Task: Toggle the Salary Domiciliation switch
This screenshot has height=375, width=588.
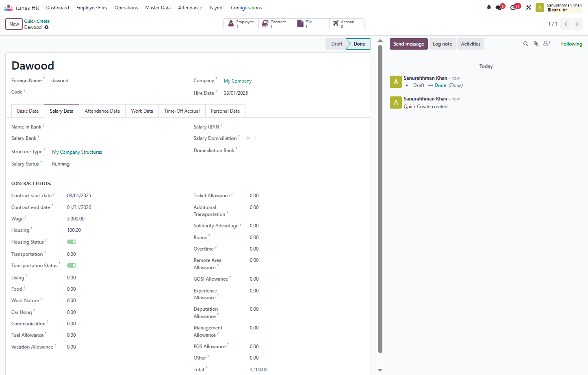Action: coord(251,138)
